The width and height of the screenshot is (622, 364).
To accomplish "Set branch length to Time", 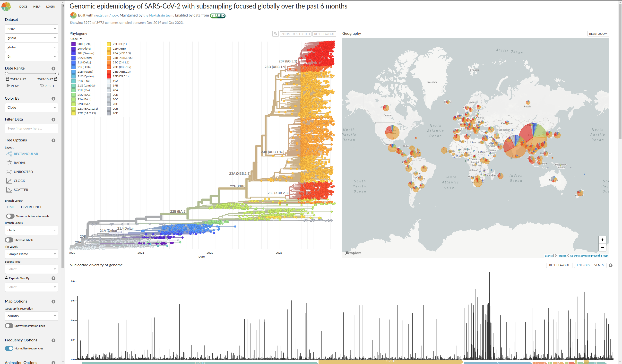I will point(11,207).
